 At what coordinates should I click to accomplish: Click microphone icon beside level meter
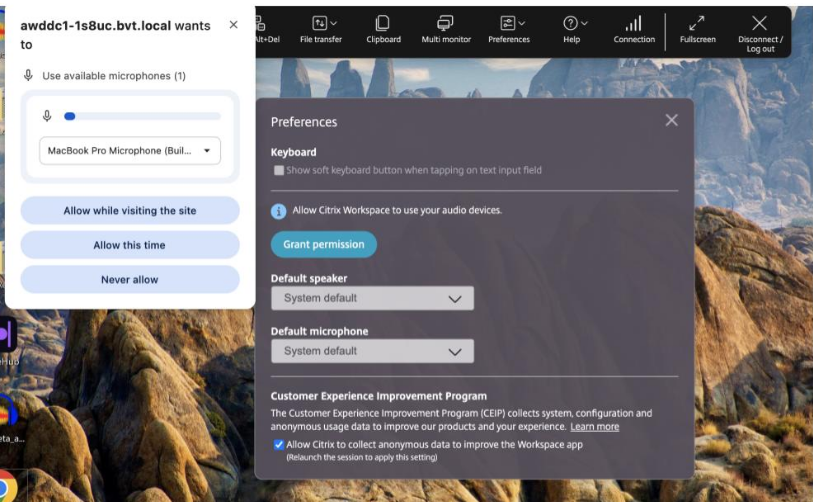pyautogui.click(x=47, y=116)
